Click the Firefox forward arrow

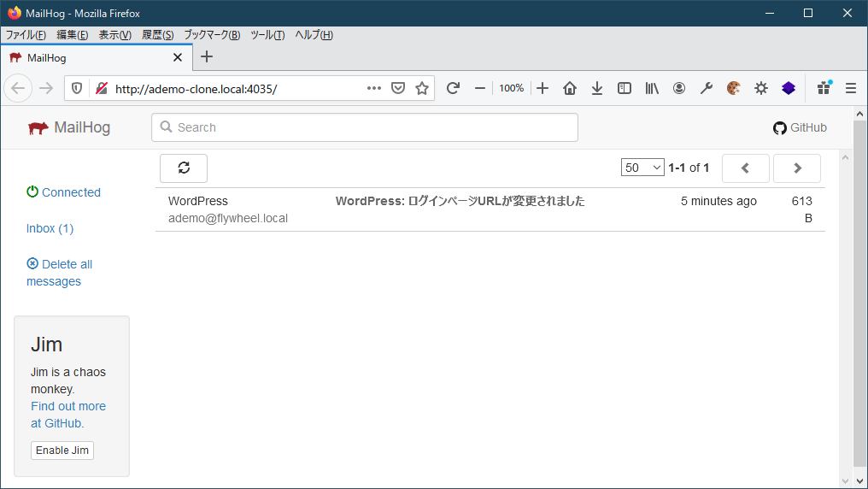tap(46, 88)
